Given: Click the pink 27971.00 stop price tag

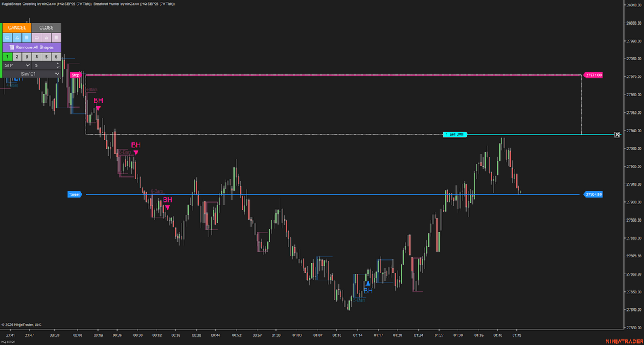Looking at the screenshot, I should click(593, 76).
